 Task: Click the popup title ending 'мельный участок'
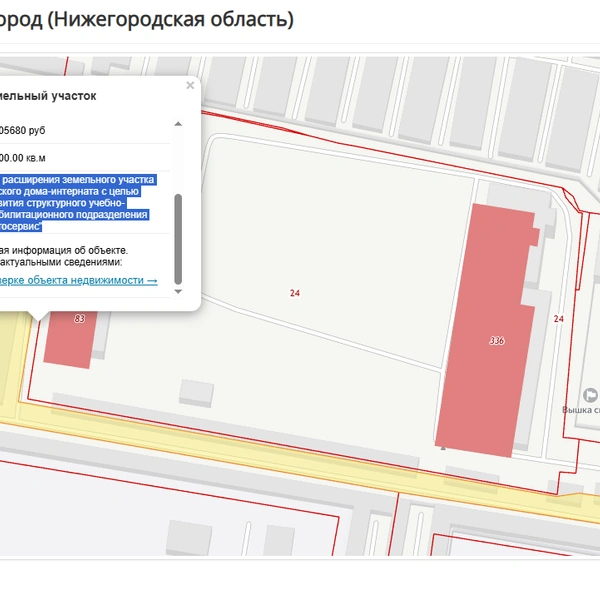coord(48,96)
